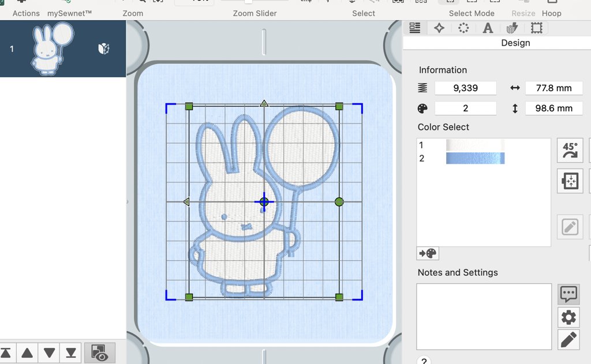This screenshot has width=591, height=364.
Task: Click the top-left green resize handle
Action: (x=189, y=107)
